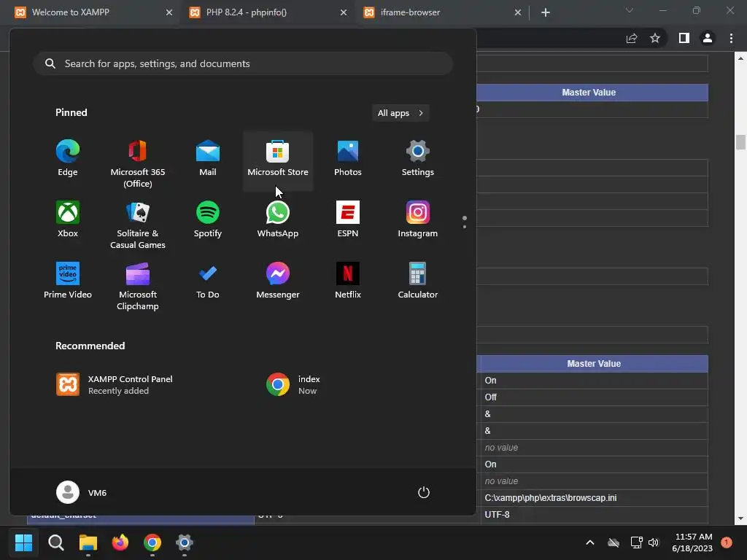
Task: Open the VM6 user account menu
Action: (x=82, y=492)
